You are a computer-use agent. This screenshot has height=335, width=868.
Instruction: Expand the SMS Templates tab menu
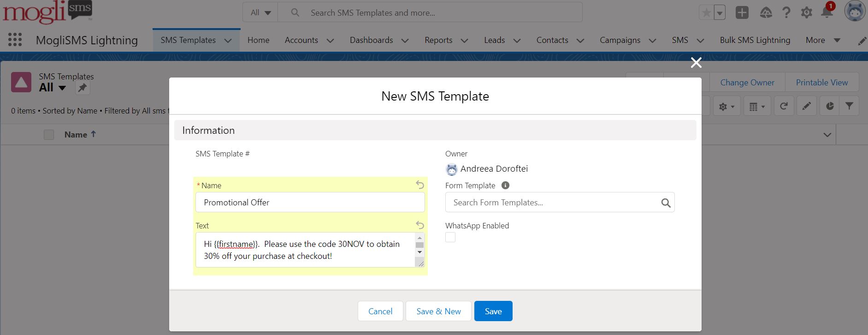pos(228,41)
